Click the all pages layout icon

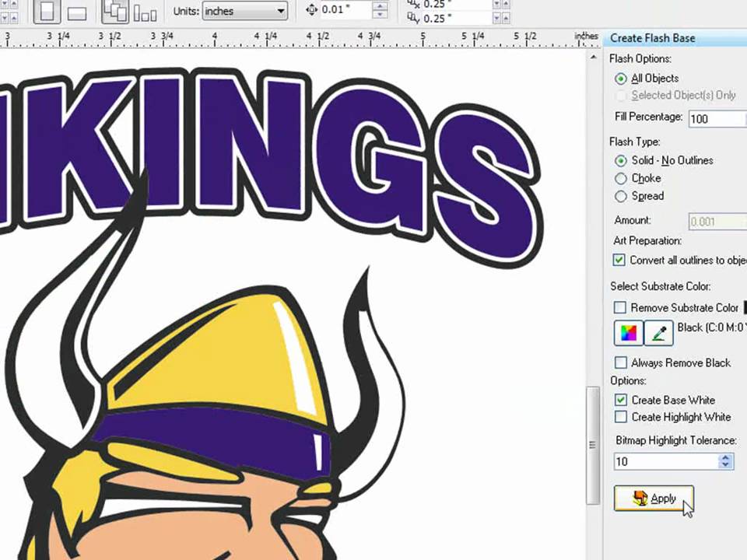point(115,11)
